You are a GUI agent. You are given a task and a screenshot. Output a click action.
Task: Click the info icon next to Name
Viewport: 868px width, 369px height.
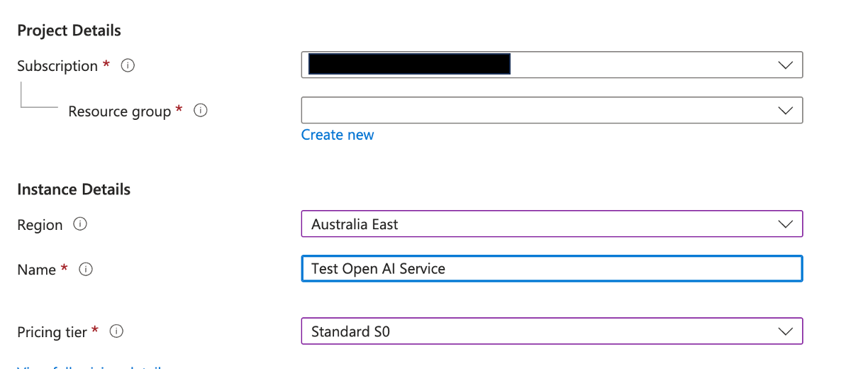[86, 270]
